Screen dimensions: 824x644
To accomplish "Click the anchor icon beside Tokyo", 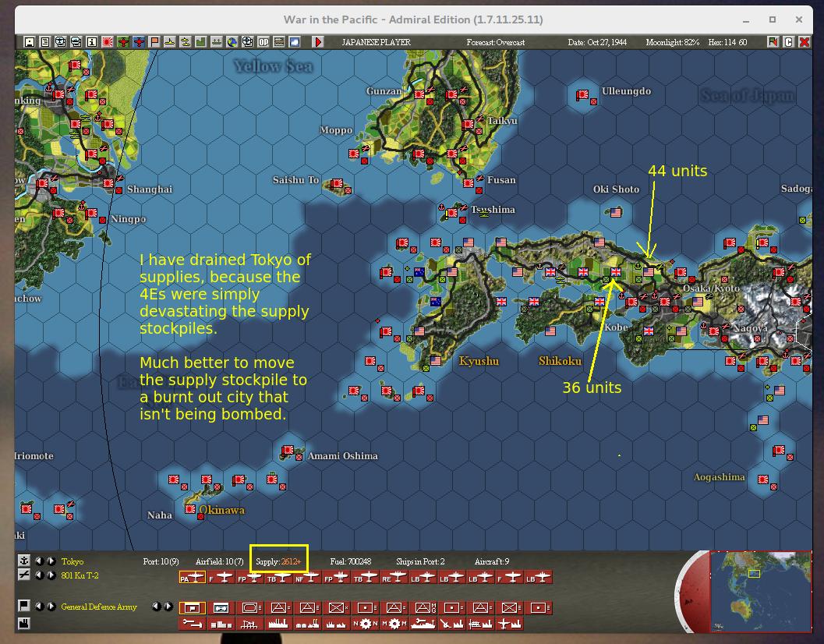I will [23, 561].
